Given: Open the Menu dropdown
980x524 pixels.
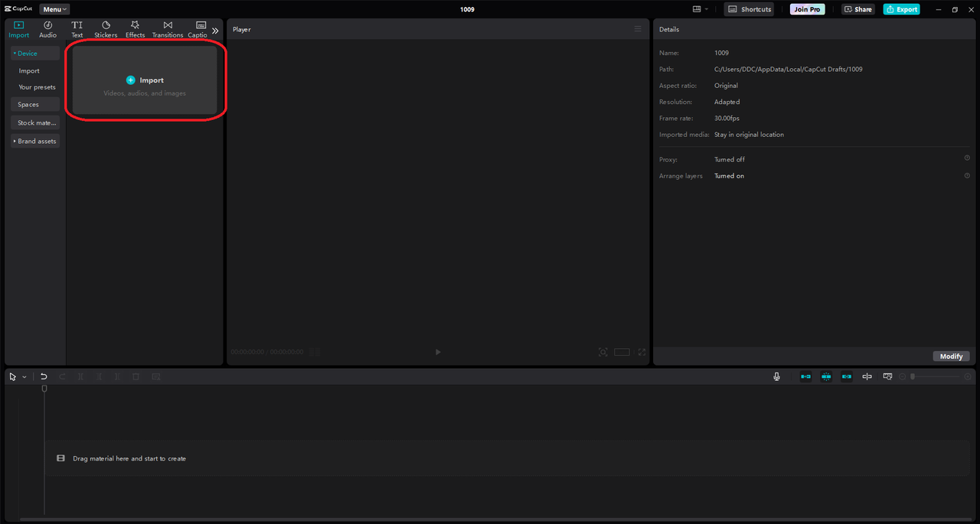Looking at the screenshot, I should pyautogui.click(x=54, y=9).
